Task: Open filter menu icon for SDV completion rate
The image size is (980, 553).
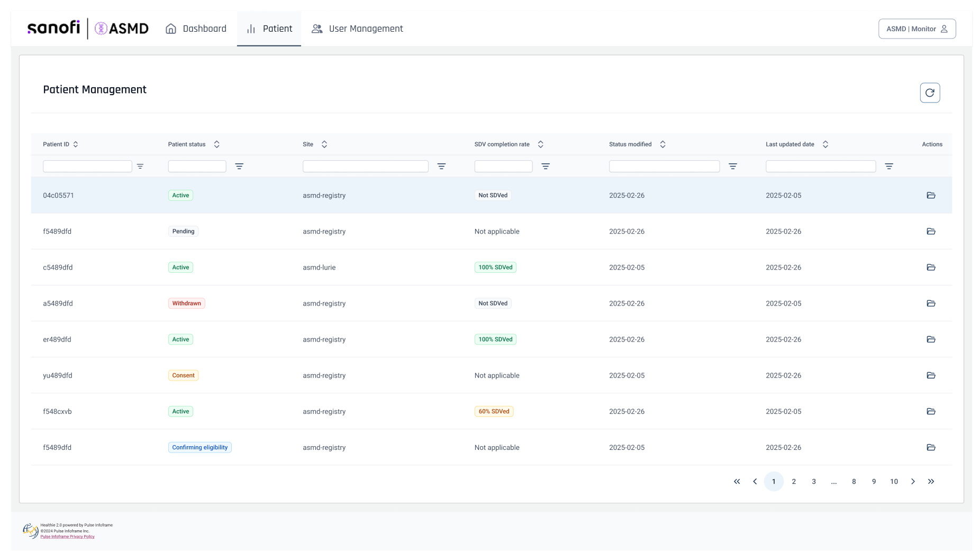Action: click(546, 166)
